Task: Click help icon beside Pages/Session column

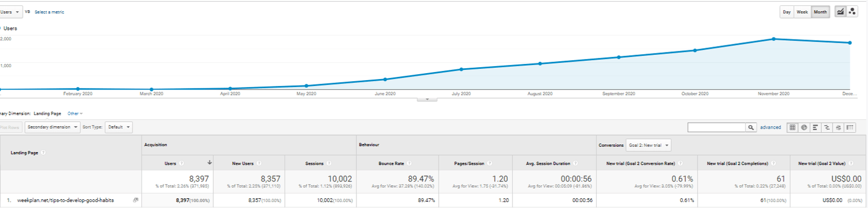Action: [x=489, y=163]
